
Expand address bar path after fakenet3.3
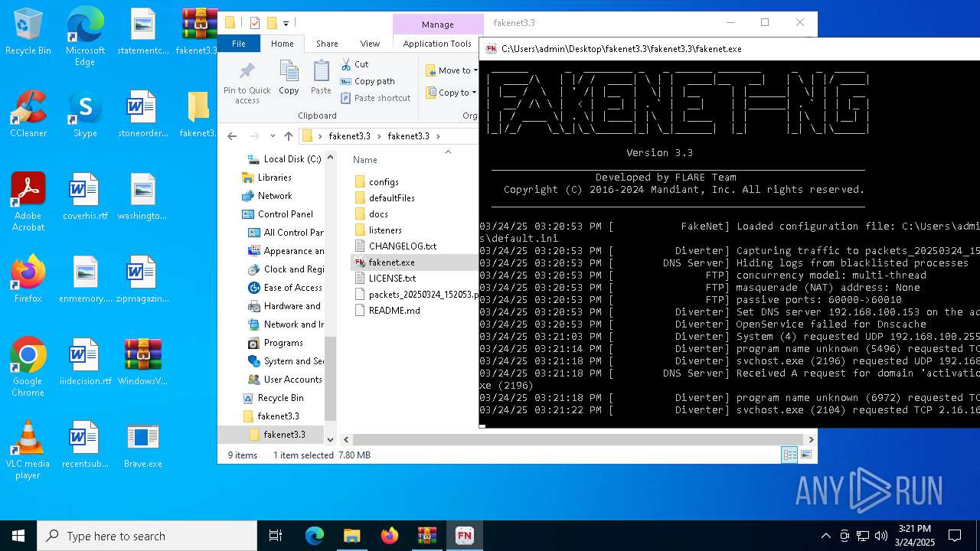438,136
